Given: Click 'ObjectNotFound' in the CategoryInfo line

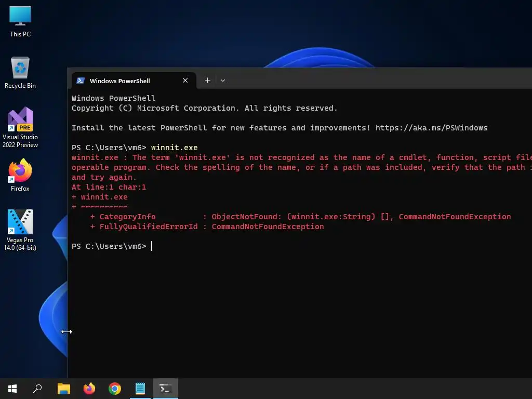Looking at the screenshot, I should click(x=244, y=217).
